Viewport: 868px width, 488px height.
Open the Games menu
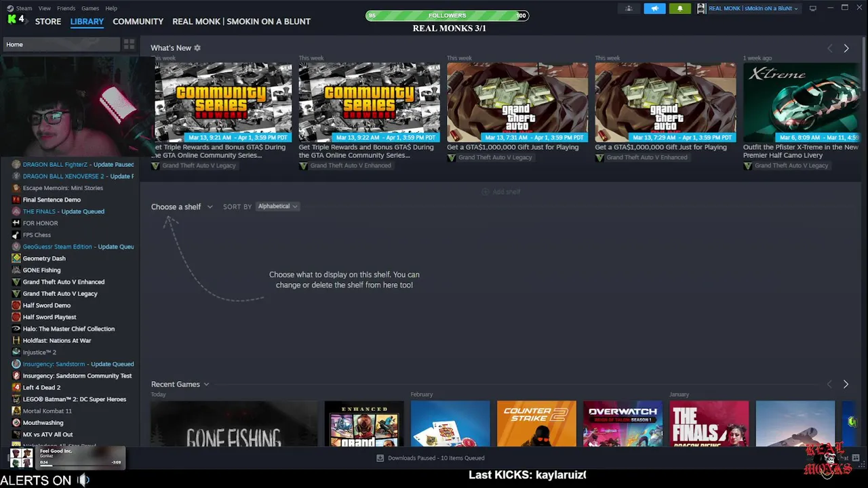[90, 8]
